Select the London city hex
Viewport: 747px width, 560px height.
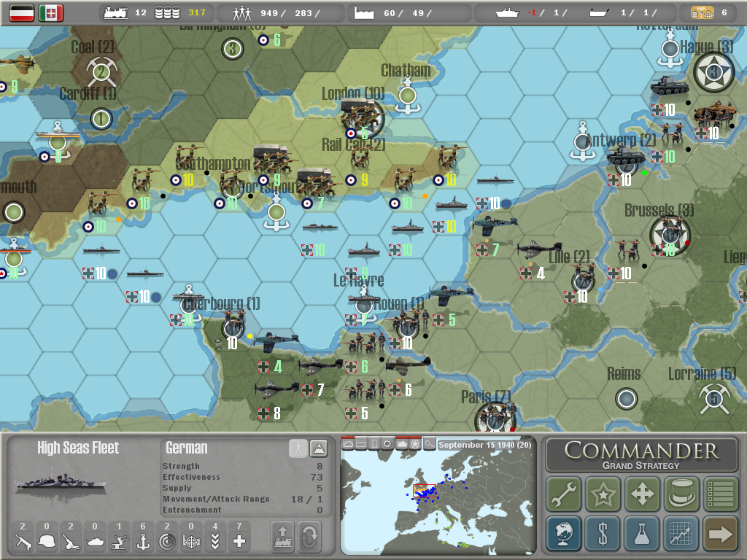click(363, 117)
